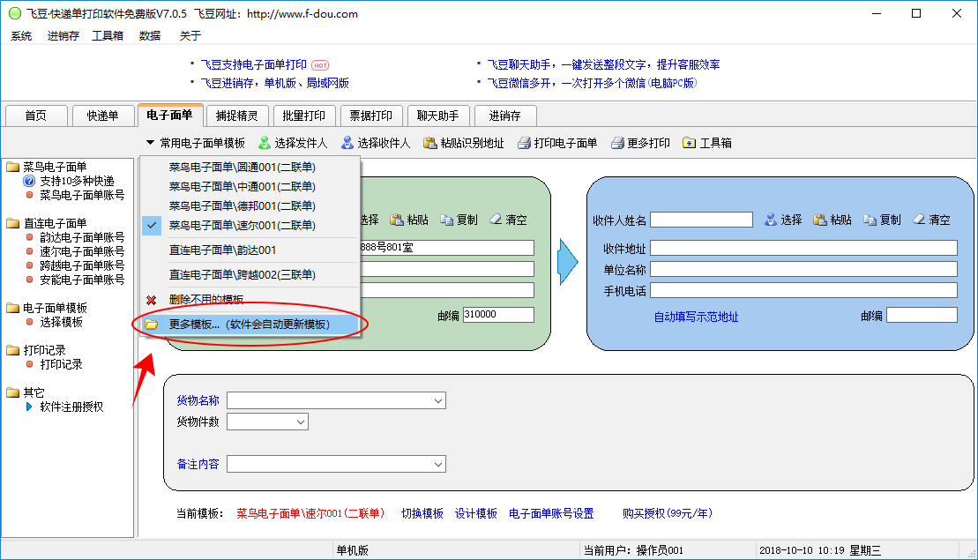Click recipient 复制 icon
Screen dimensions: 978x560
pos(870,220)
